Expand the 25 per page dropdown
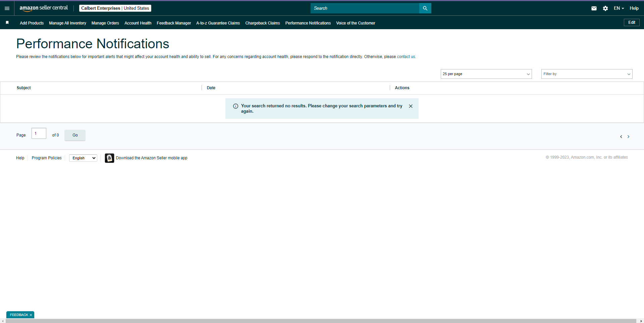The height and width of the screenshot is (323, 644). [486, 74]
